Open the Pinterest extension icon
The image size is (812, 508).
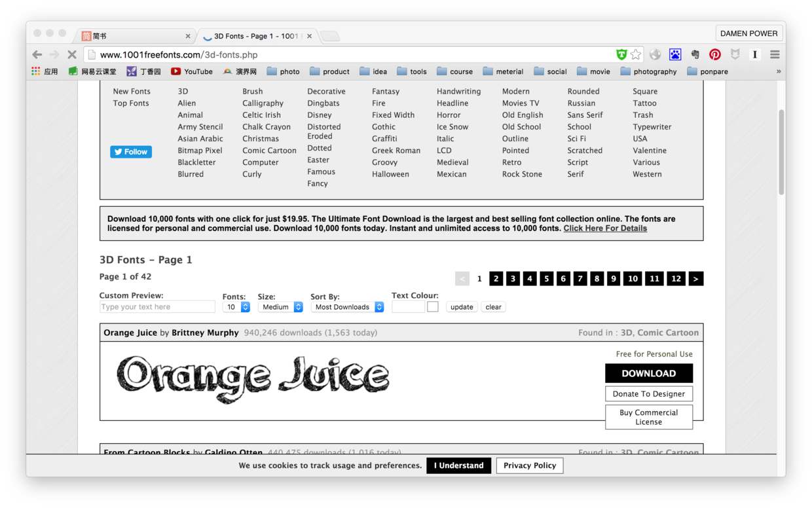point(715,55)
